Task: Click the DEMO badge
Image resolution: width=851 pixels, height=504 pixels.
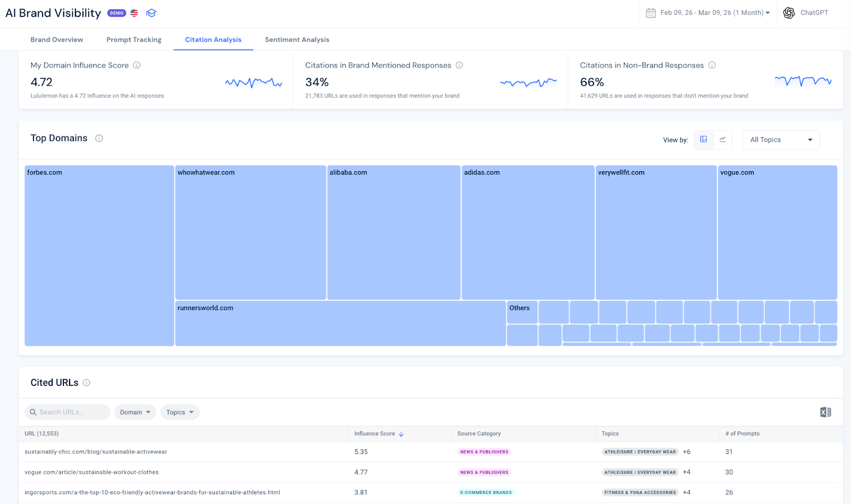Action: tap(116, 13)
